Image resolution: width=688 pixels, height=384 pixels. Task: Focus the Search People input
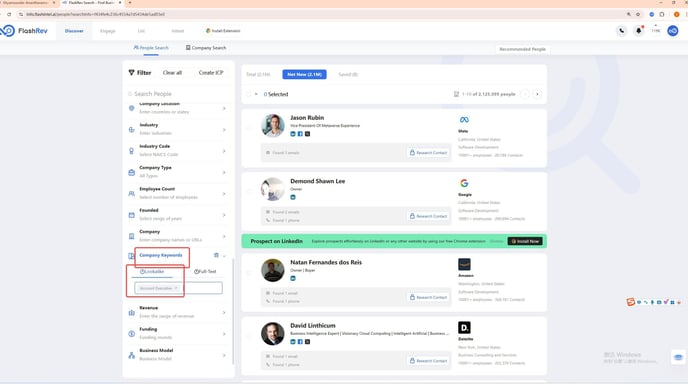(x=178, y=94)
